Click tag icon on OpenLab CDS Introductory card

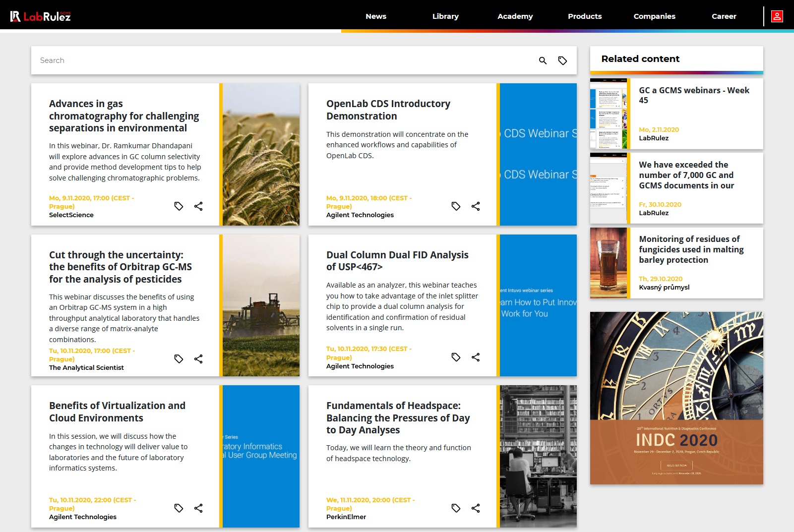(456, 206)
